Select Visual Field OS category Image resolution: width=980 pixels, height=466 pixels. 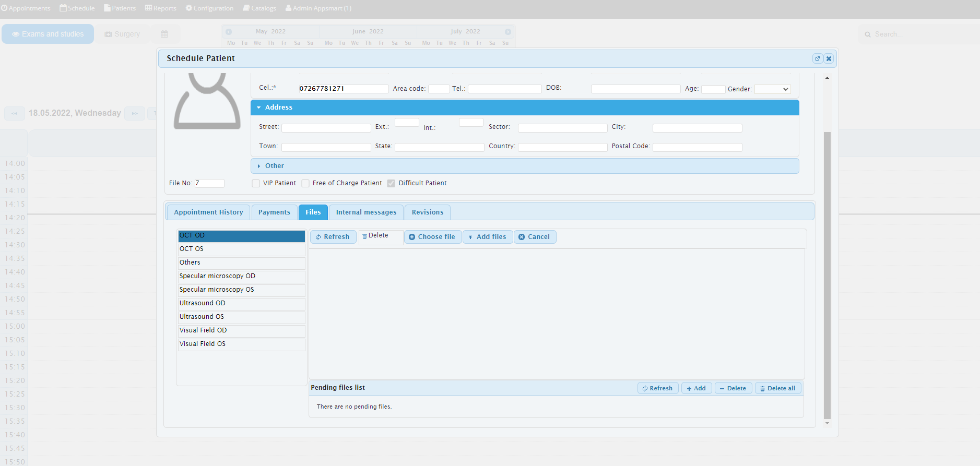(x=241, y=344)
